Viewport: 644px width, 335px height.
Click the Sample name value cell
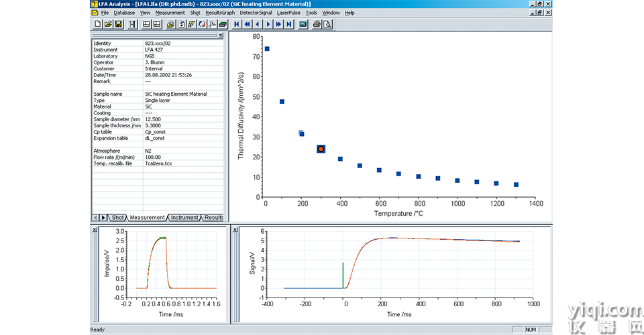pos(183,94)
